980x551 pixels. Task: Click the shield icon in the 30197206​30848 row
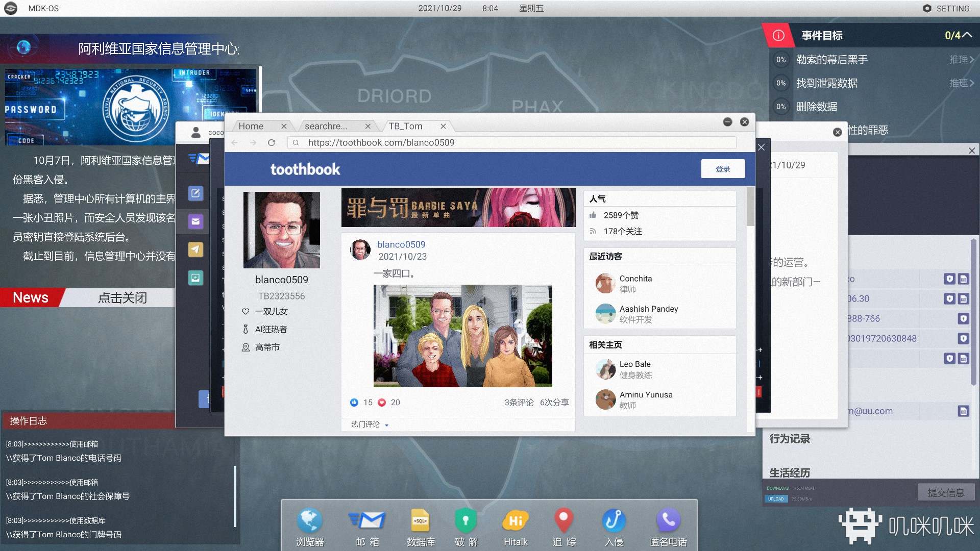click(x=963, y=338)
